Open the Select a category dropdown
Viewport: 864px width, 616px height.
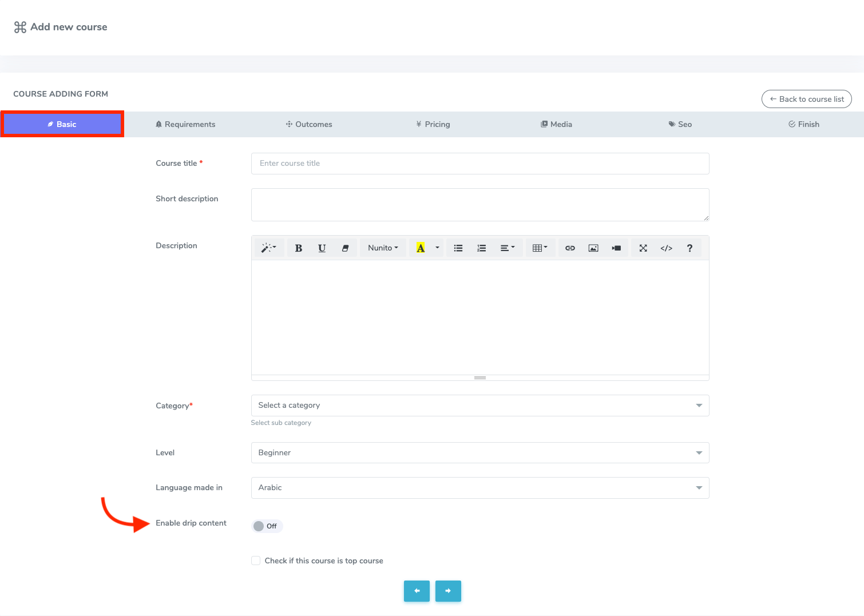point(479,406)
